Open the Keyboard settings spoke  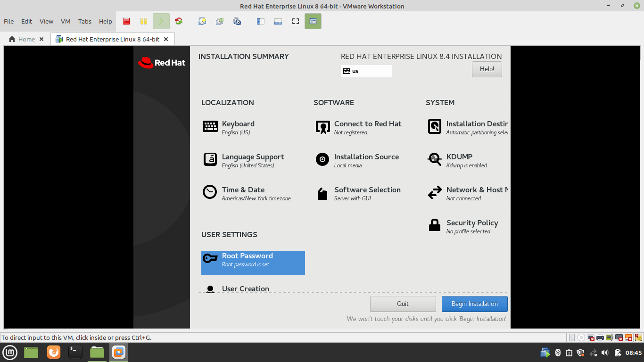(253, 127)
